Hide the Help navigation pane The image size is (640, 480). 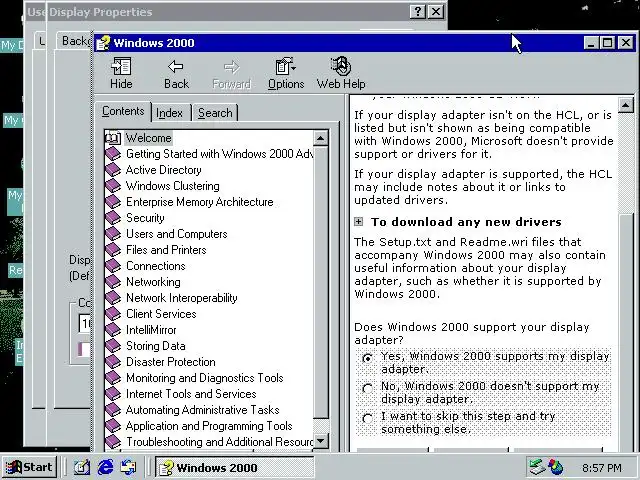121,74
